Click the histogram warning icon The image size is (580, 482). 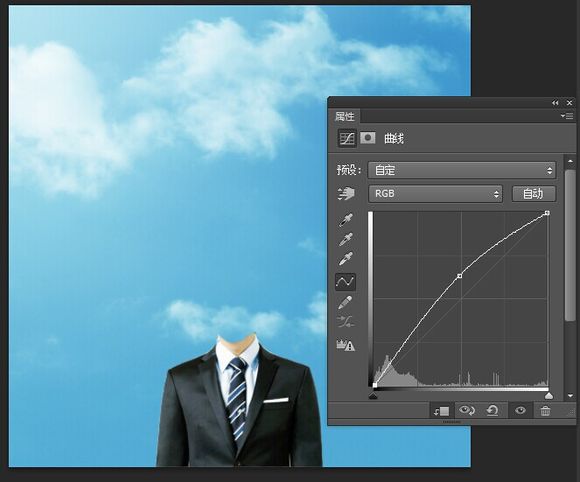pos(345,345)
